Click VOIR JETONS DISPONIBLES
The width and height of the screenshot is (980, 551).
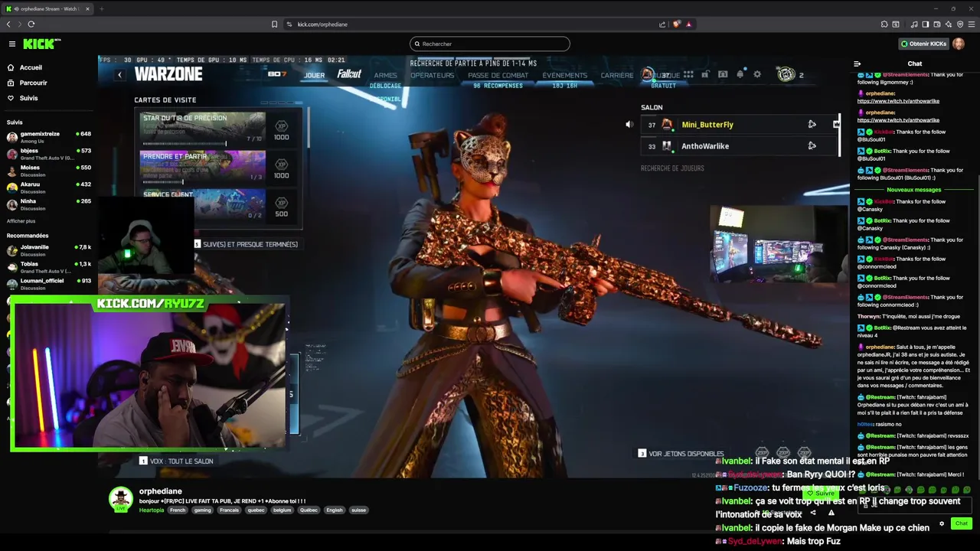pyautogui.click(x=681, y=454)
